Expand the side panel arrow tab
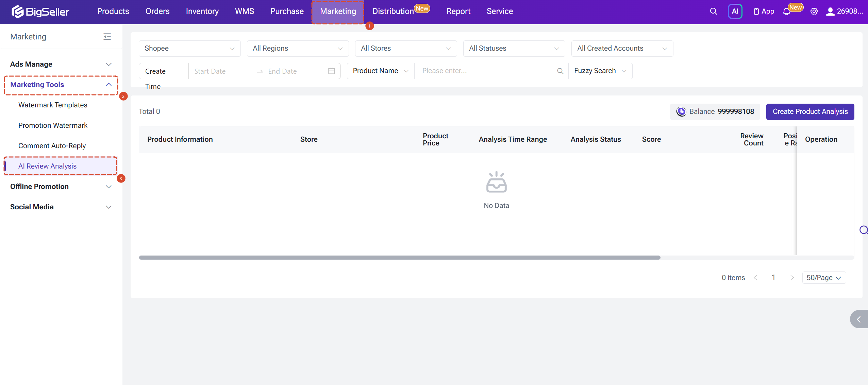Viewport: 868px width, 385px height. [859, 319]
